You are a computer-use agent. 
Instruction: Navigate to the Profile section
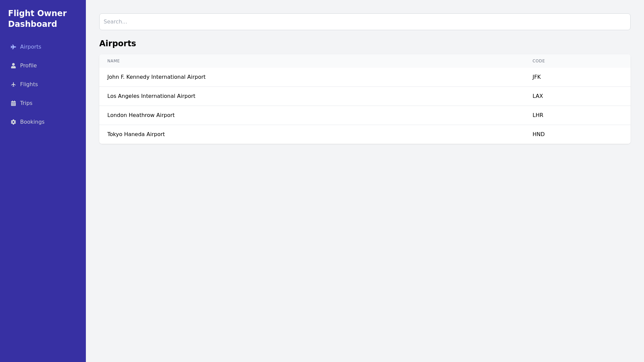pos(28,66)
